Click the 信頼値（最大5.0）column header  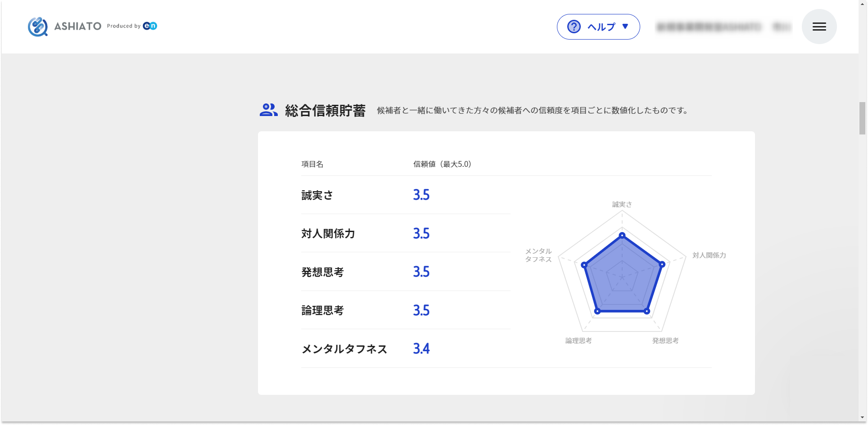(x=442, y=165)
